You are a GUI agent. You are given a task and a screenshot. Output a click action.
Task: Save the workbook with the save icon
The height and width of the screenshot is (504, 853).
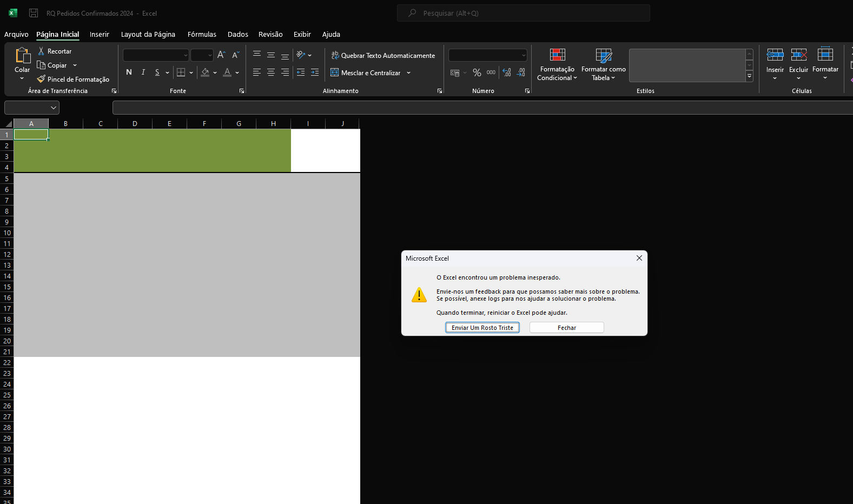(x=34, y=13)
